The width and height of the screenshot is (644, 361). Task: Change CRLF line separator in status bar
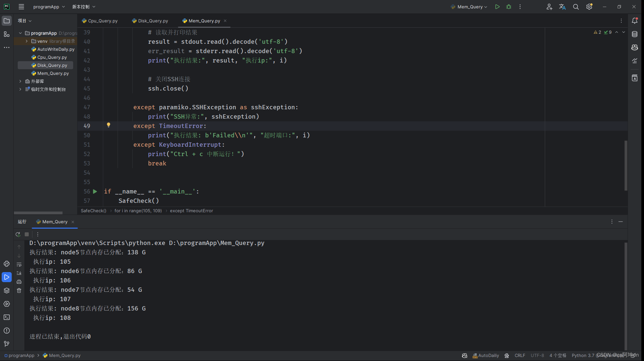coord(520,355)
